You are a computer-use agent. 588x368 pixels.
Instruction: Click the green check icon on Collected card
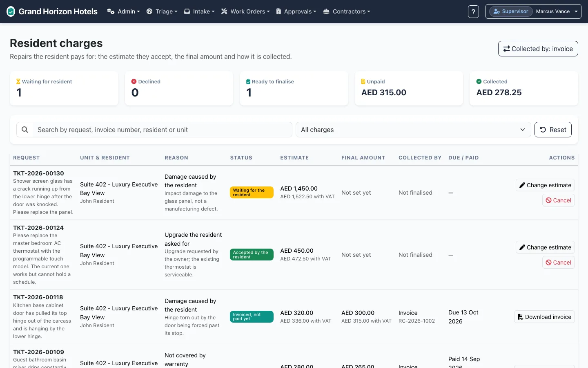coord(479,81)
